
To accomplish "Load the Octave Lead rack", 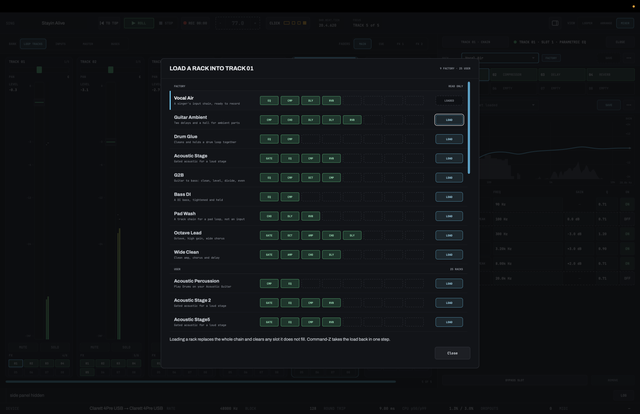I will point(449,235).
